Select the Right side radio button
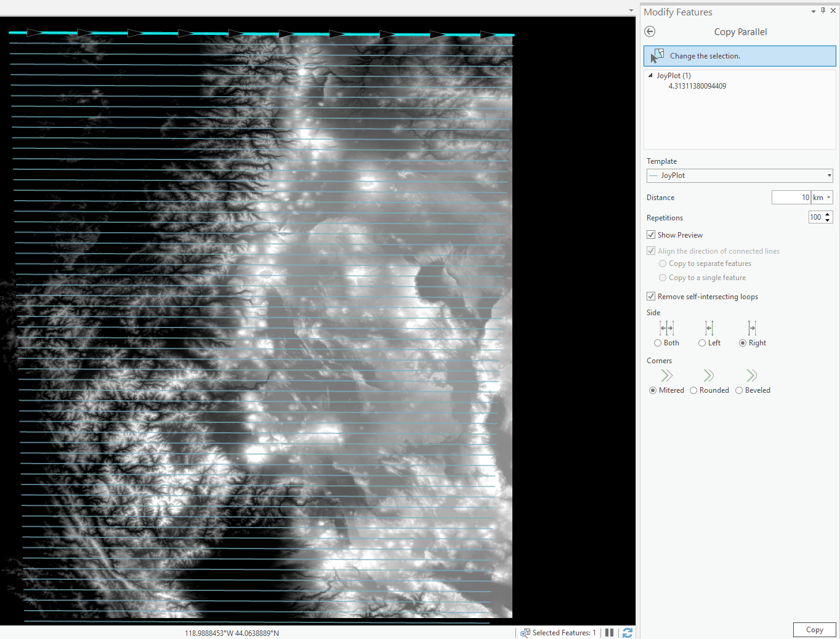 pos(743,343)
